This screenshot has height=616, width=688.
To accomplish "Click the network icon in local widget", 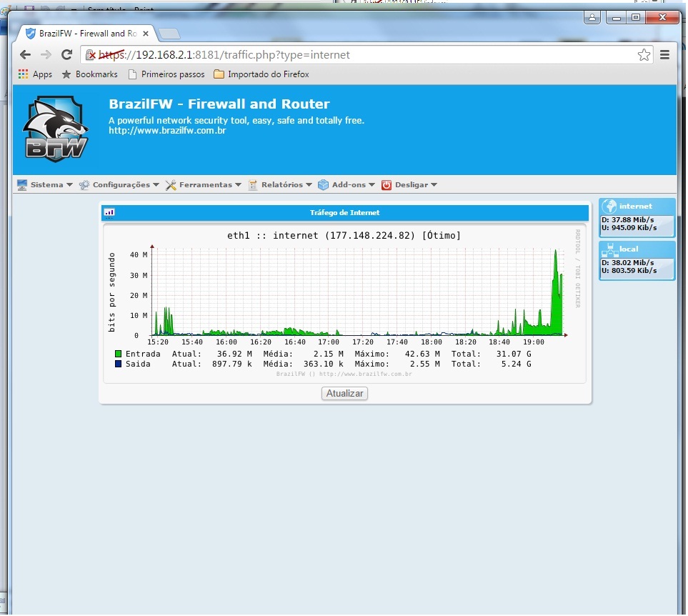I will click(610, 249).
